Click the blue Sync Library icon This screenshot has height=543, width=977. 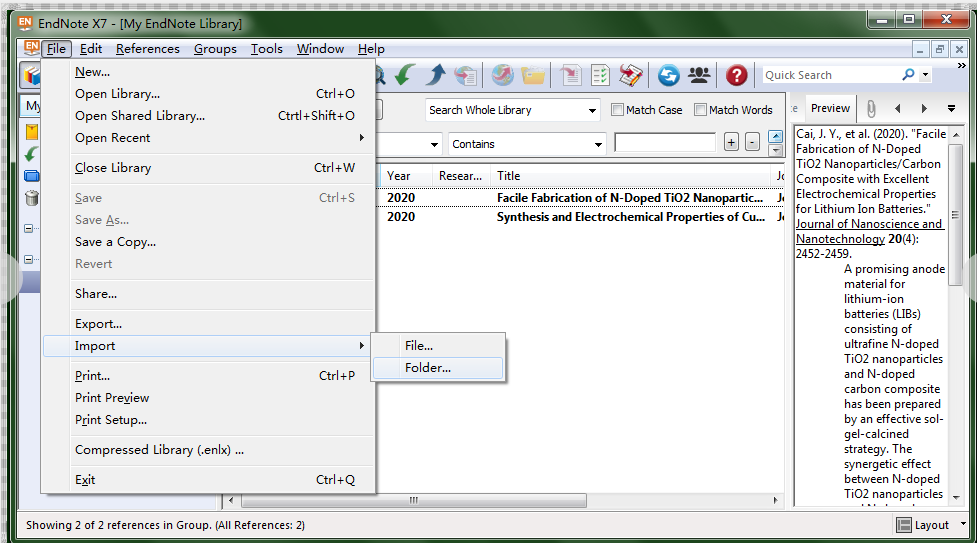(x=669, y=75)
